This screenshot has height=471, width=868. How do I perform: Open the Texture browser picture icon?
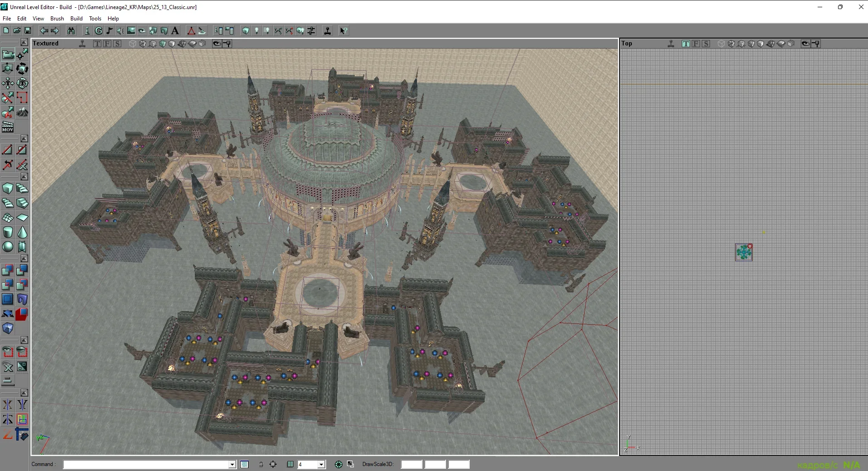coord(131,30)
